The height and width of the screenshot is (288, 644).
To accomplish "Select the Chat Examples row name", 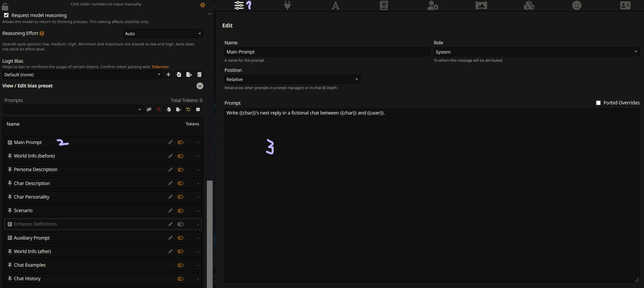I will tap(30, 265).
